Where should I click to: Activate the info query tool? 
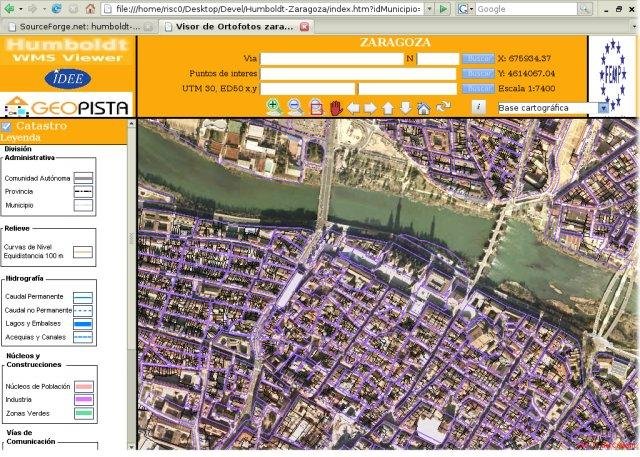click(x=478, y=107)
